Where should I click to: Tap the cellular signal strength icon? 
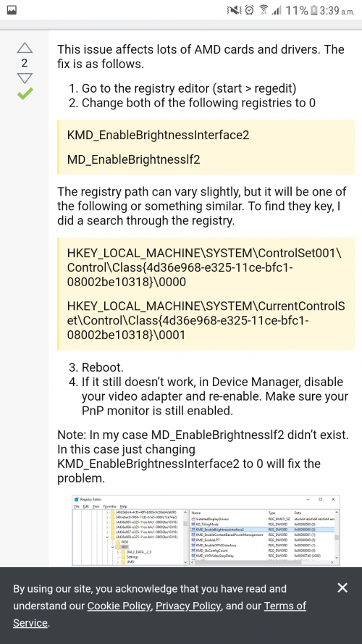coord(277,10)
